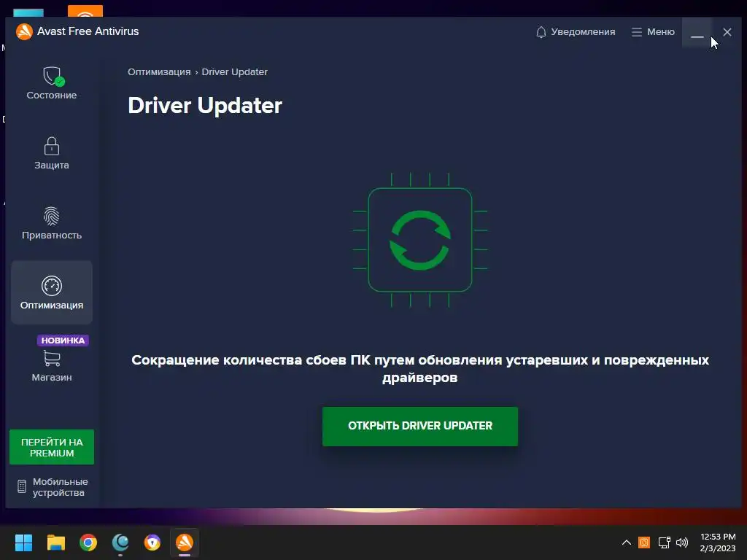
Task: Open the Меню hamburger menu
Action: 653,32
